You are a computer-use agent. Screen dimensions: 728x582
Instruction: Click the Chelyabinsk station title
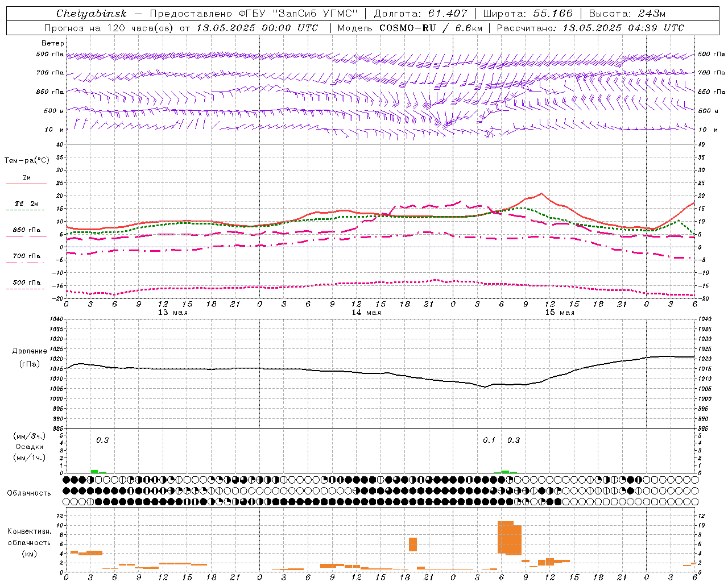point(92,14)
